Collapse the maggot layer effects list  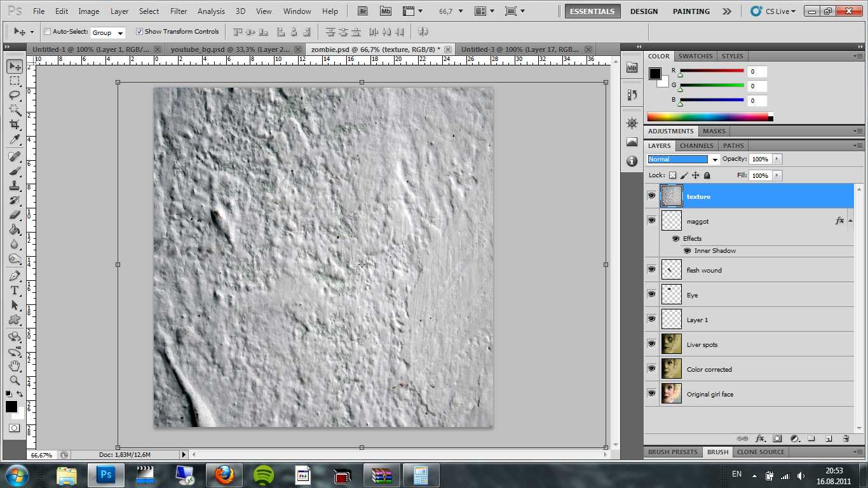850,220
